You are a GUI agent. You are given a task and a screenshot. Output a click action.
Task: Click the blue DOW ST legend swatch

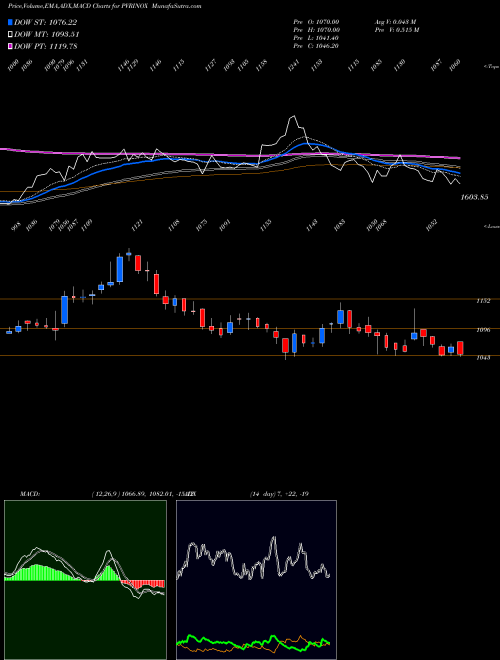10,22
